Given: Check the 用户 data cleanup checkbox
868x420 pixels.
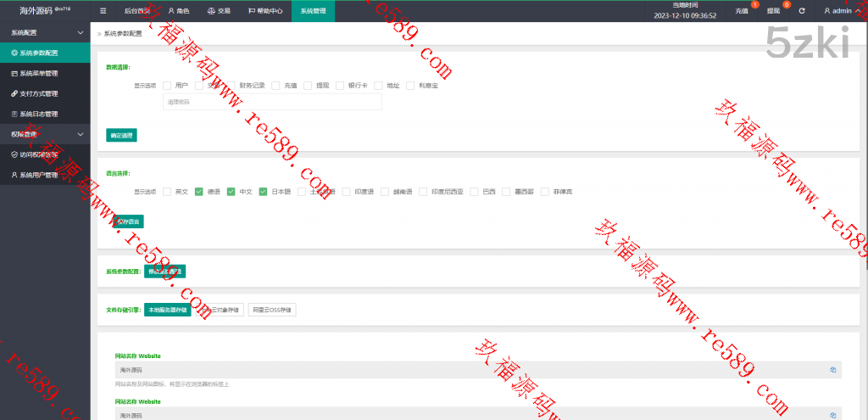Looking at the screenshot, I should point(167,85).
